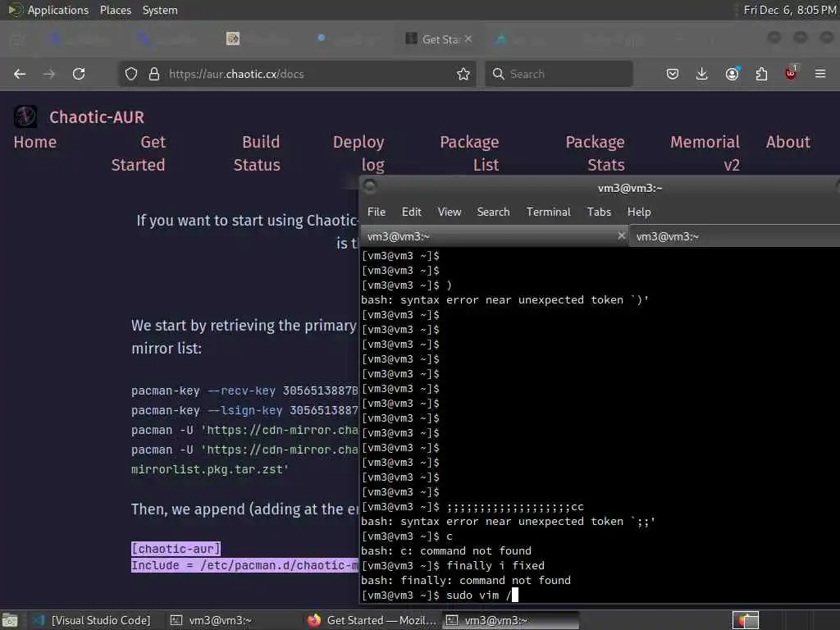
Task: Click the highlighted [chaotic-aur] code line
Action: [x=176, y=549]
